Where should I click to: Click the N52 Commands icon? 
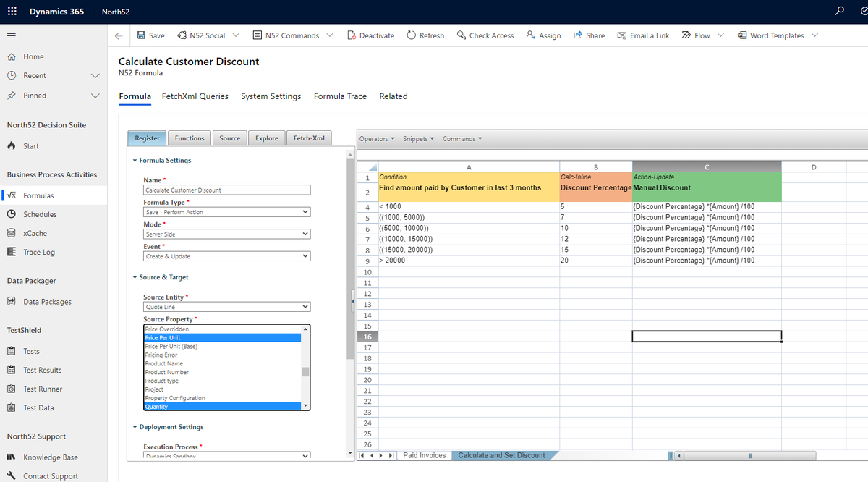tap(258, 35)
